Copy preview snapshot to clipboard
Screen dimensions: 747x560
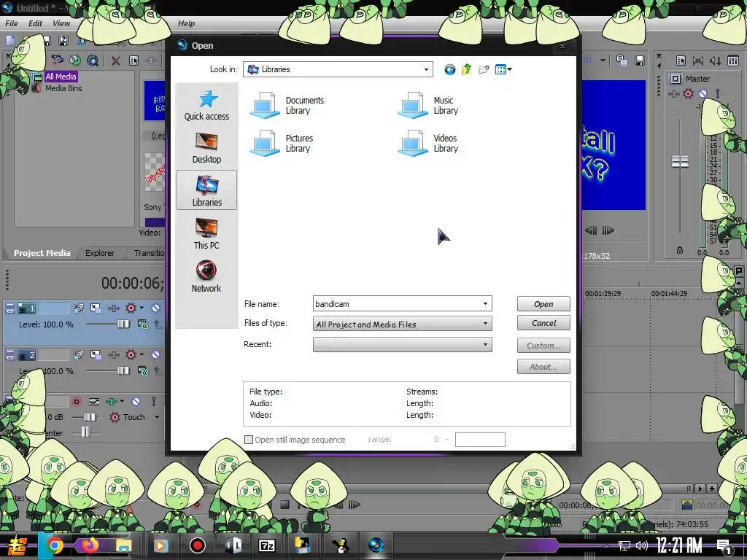(x=622, y=61)
